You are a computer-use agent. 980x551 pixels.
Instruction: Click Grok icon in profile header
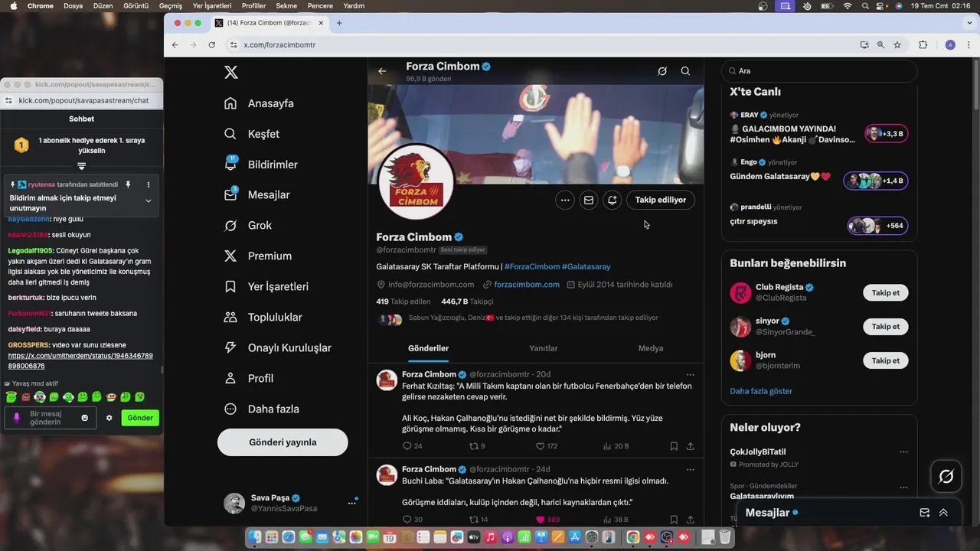[662, 71]
